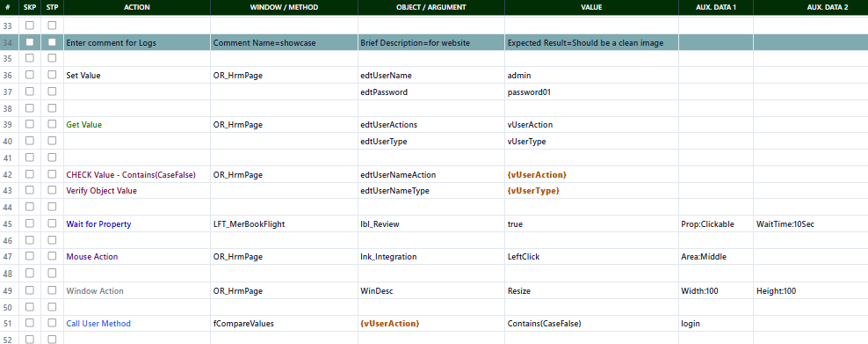Click the 'lnk_Integration' object cell
Screen dimensions: 868x344
coord(431,257)
